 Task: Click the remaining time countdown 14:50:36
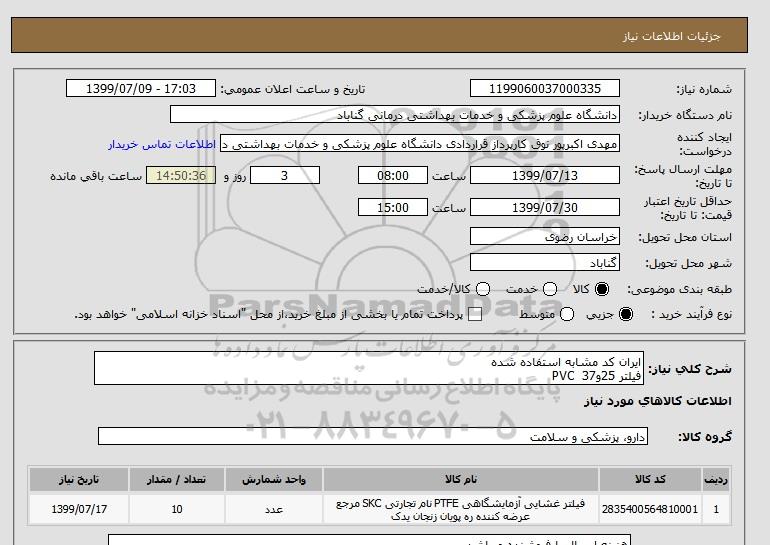click(181, 175)
